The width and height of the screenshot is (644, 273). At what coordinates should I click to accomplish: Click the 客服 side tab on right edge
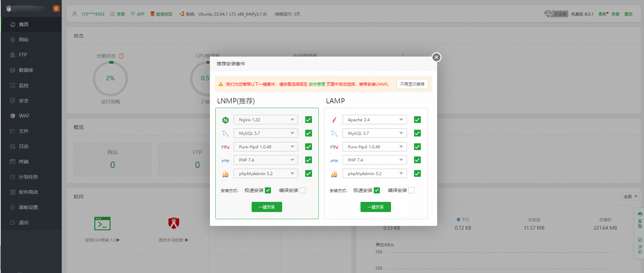[640, 220]
